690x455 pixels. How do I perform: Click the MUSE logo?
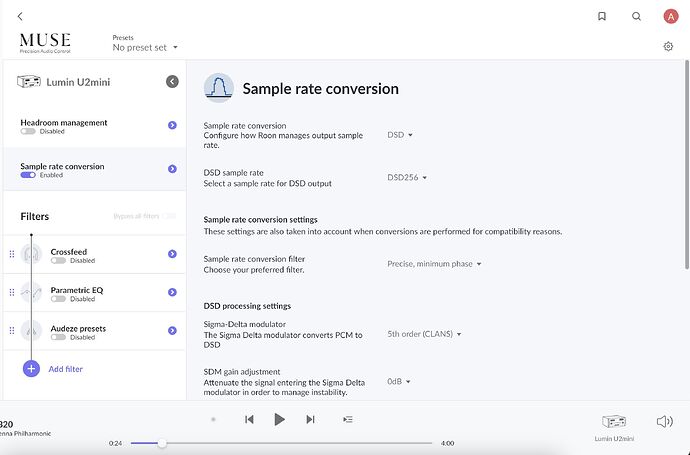(x=45, y=43)
